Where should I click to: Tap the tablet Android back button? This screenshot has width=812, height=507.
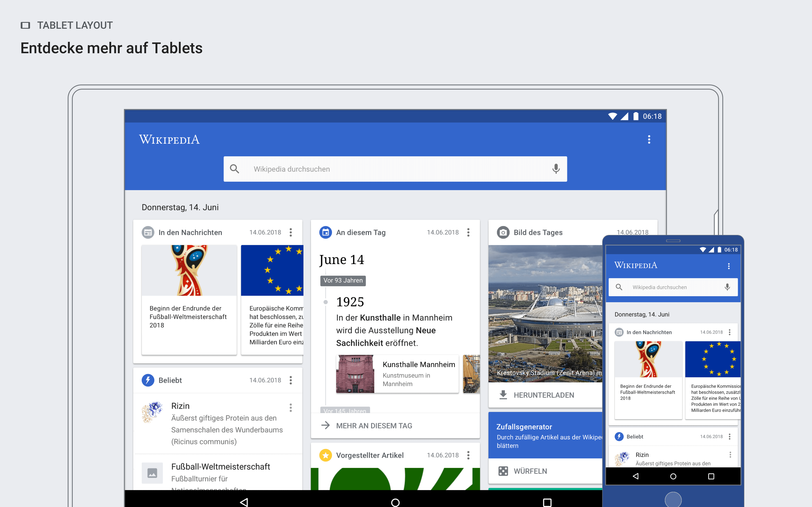(x=244, y=502)
